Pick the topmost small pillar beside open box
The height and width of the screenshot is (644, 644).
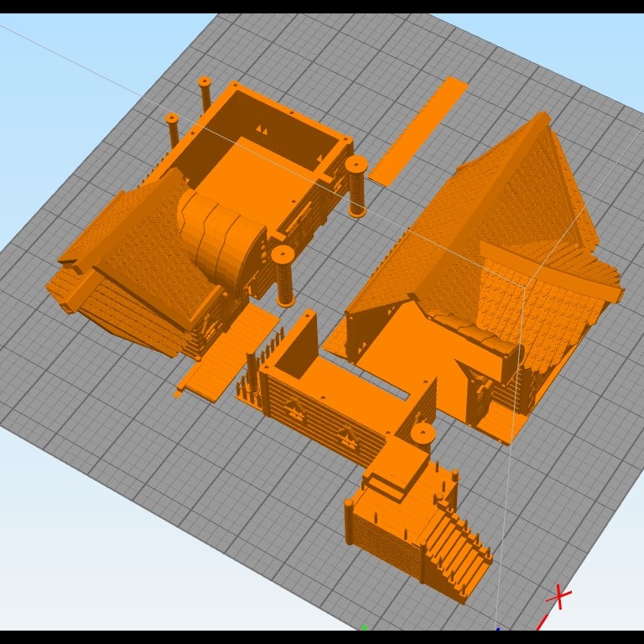[205, 94]
